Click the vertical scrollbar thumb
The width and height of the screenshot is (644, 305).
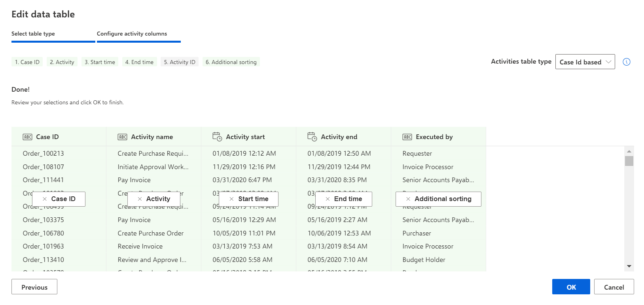point(629,161)
